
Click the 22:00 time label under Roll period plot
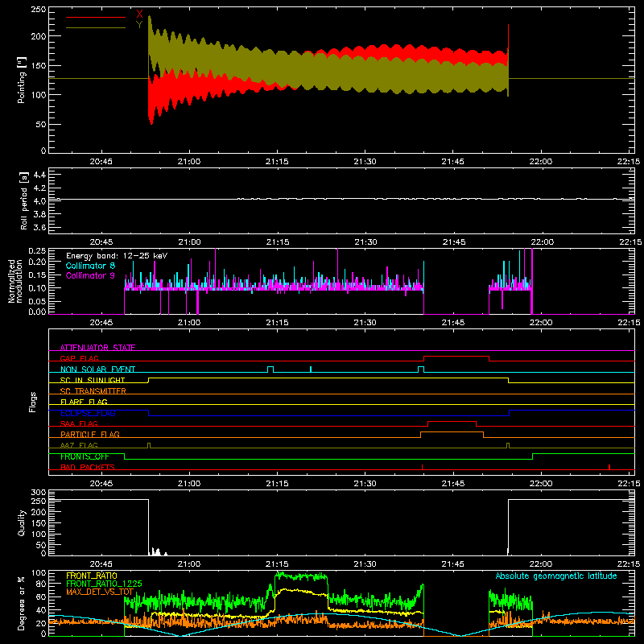[542, 242]
